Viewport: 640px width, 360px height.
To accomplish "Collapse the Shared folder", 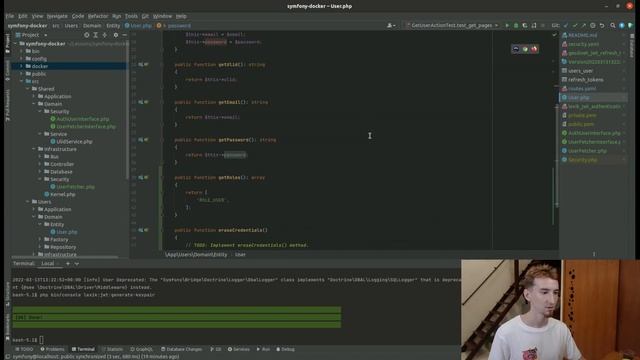I will pyautogui.click(x=28, y=89).
